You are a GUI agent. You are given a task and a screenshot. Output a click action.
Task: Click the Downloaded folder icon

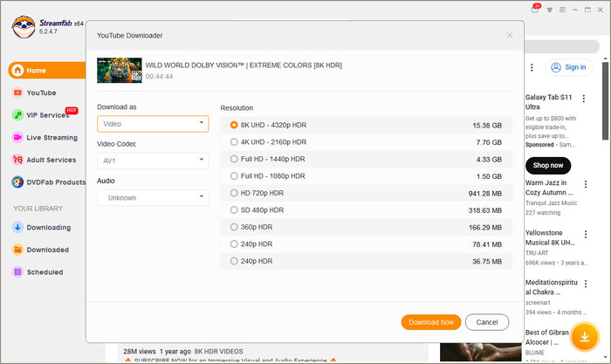(17, 250)
